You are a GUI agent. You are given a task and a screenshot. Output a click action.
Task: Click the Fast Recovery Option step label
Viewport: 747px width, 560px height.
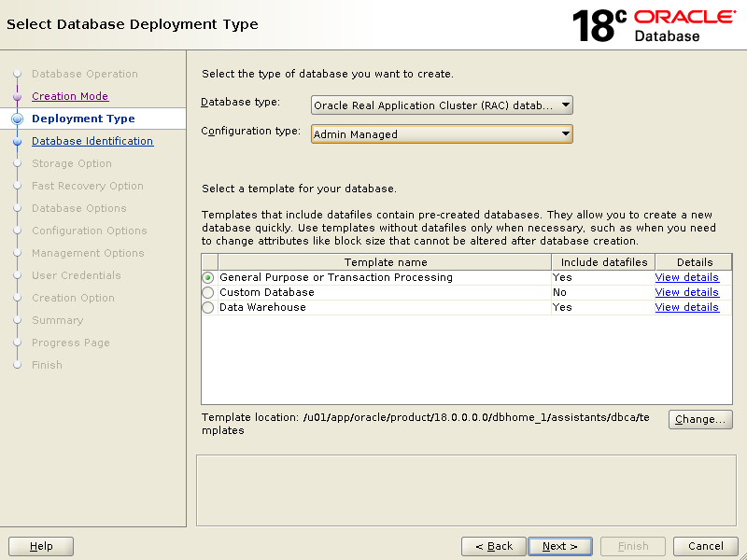coord(88,186)
